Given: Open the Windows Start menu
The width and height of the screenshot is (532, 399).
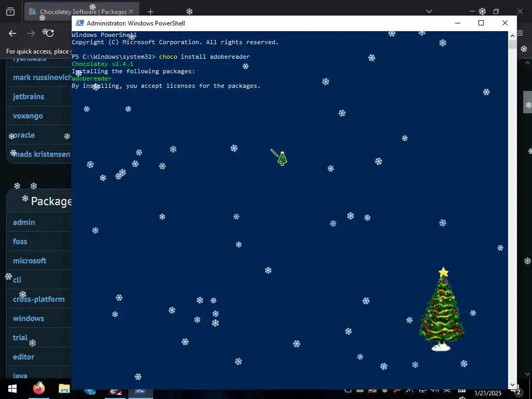Looking at the screenshot, I should click(12, 389).
